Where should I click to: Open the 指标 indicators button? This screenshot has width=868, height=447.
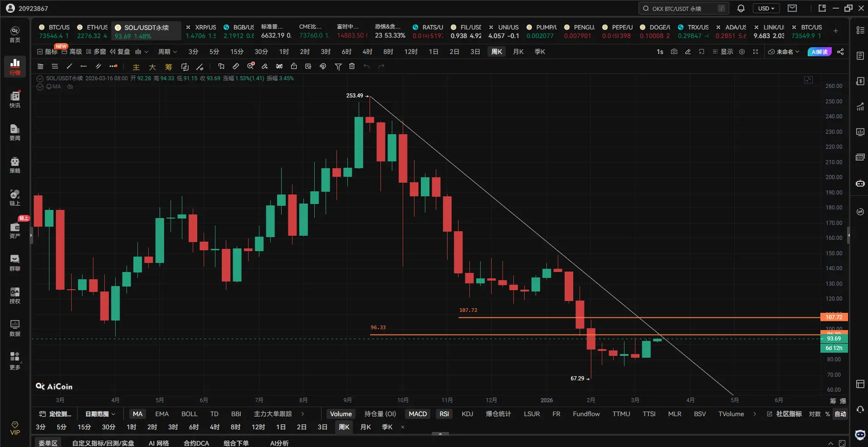pyautogui.click(x=47, y=52)
